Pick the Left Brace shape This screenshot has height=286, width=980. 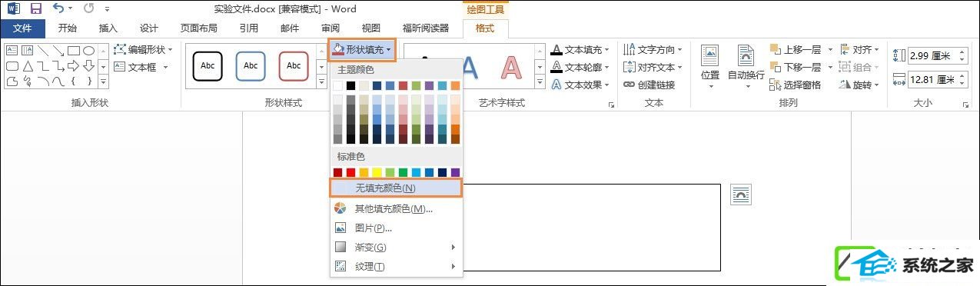point(74,81)
